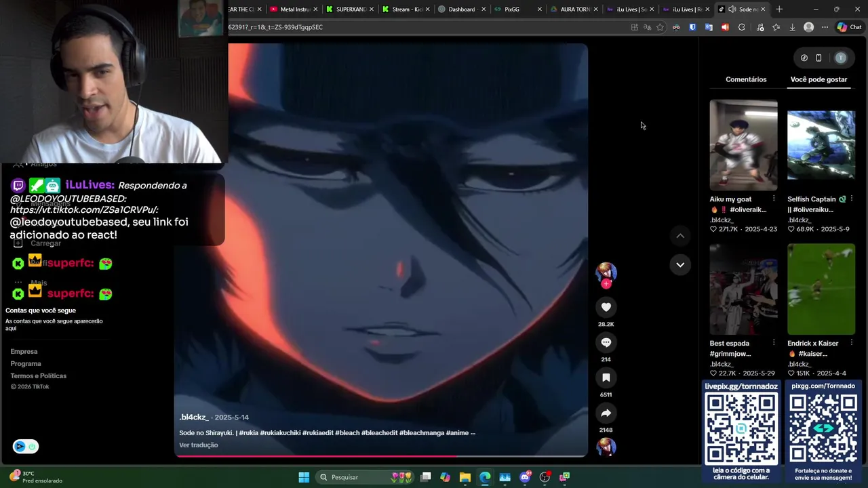Open Empresa footer link
This screenshot has width=868, height=488.
[24, 352]
